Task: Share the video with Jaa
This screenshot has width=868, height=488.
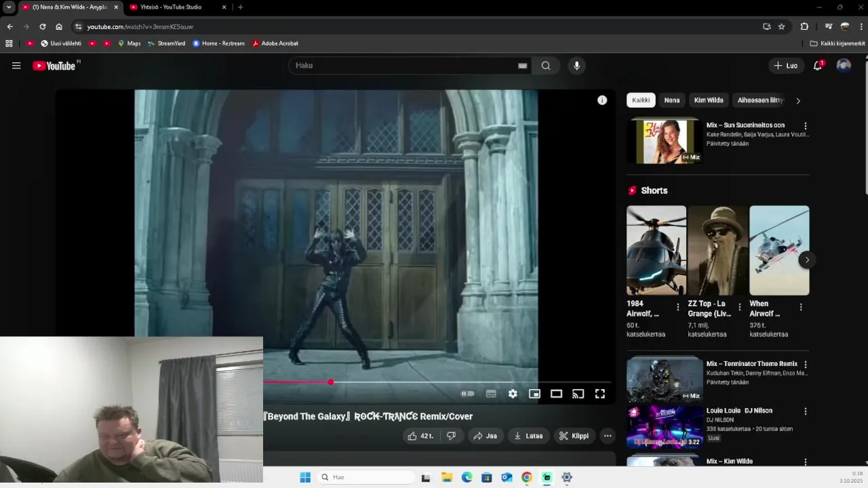Action: 486,436
